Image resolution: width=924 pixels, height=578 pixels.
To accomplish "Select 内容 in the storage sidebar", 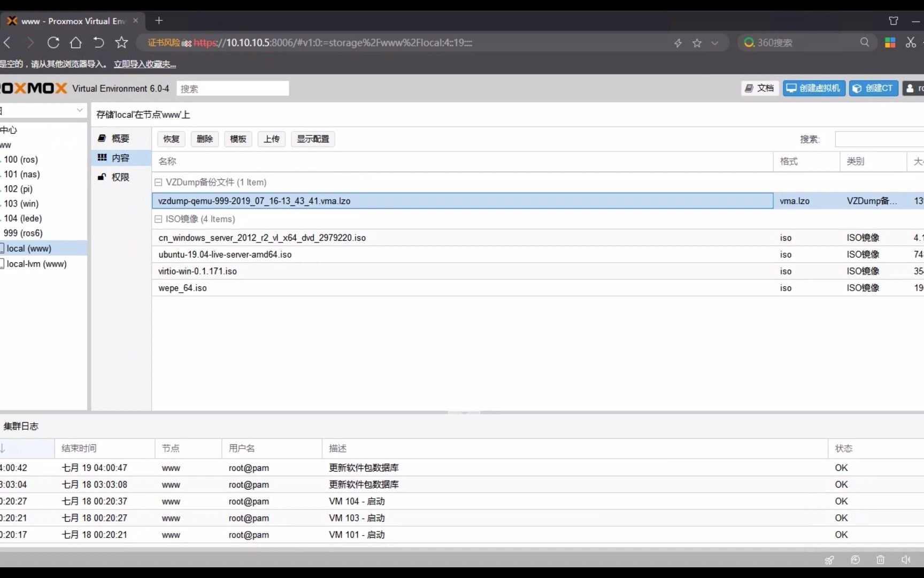I will click(x=121, y=157).
